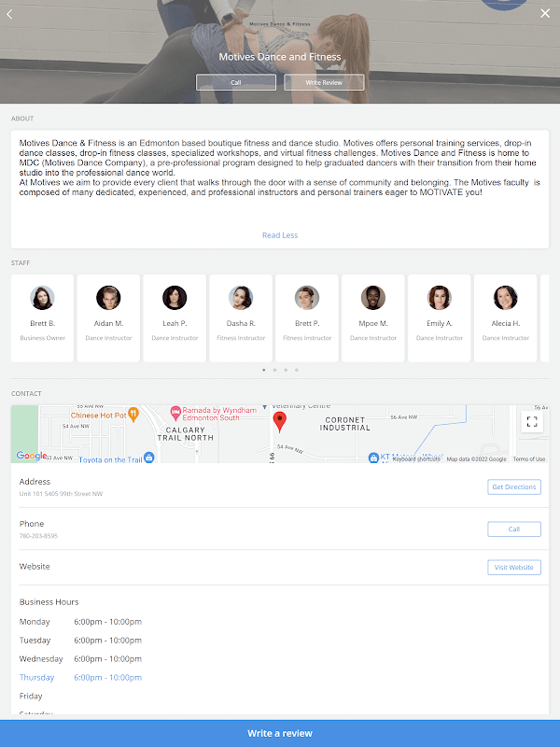The height and width of the screenshot is (747, 560).
Task: Click Toyota on the Trail shop marker
Action: pos(149,458)
